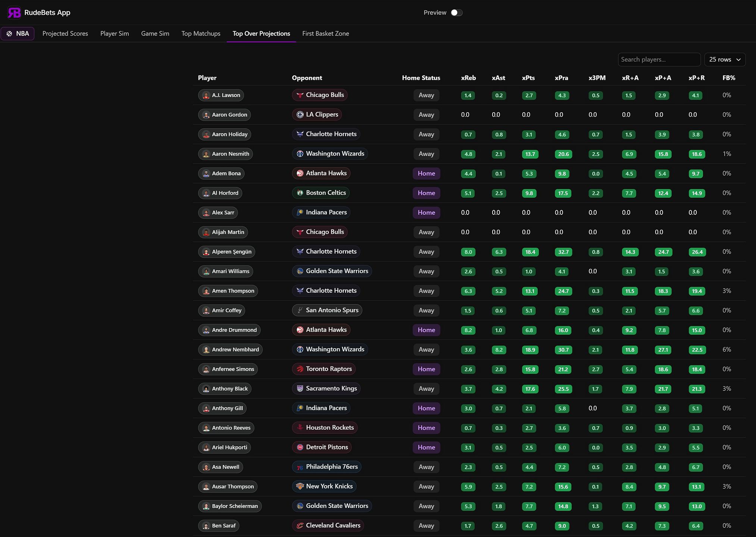756x537 pixels.
Task: Sort by the xP+R column header
Action: click(697, 78)
